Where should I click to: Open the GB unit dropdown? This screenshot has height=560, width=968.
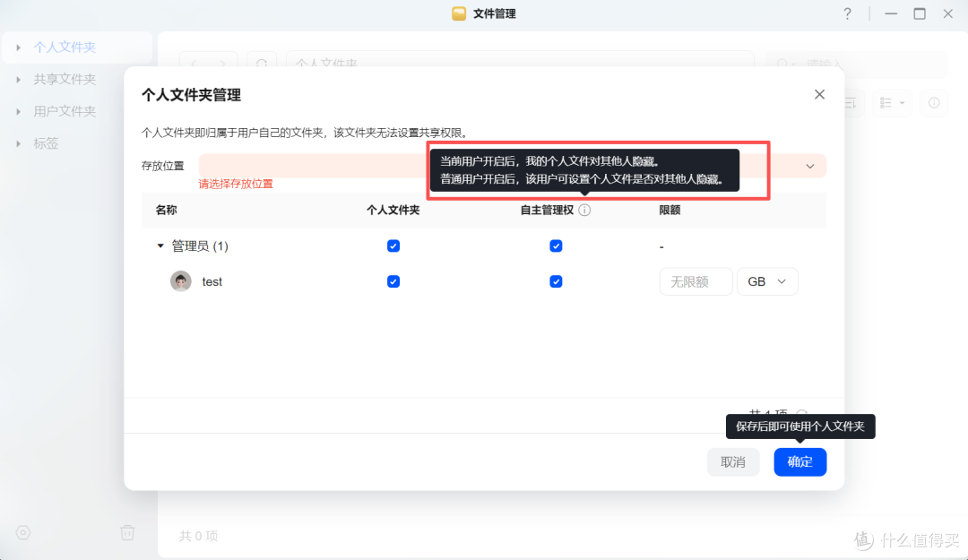(x=767, y=281)
